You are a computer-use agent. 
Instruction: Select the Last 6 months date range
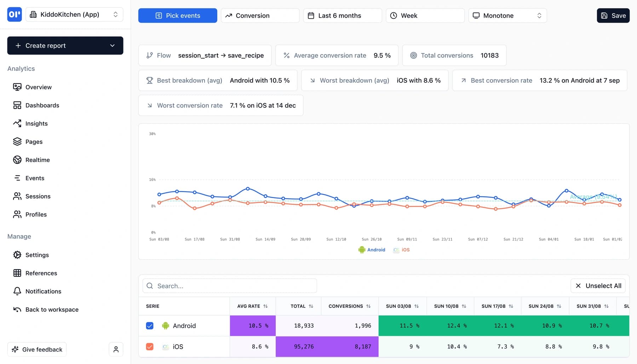tap(342, 16)
